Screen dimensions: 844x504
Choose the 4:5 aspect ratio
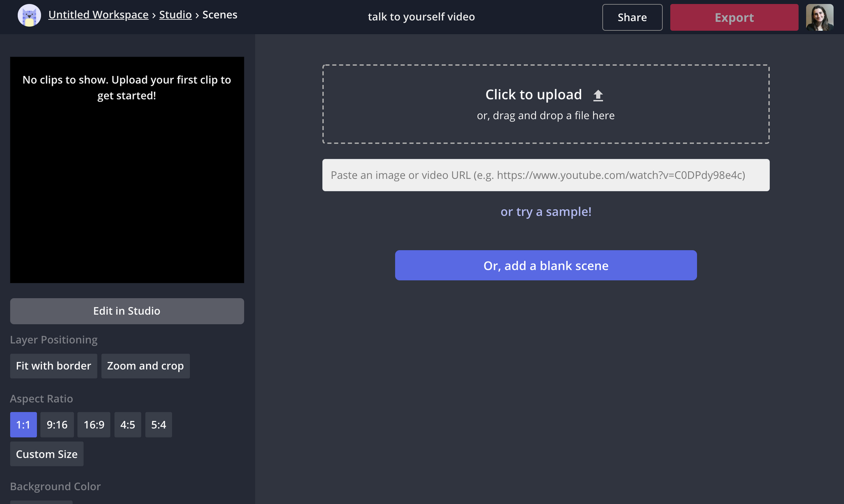tap(127, 425)
